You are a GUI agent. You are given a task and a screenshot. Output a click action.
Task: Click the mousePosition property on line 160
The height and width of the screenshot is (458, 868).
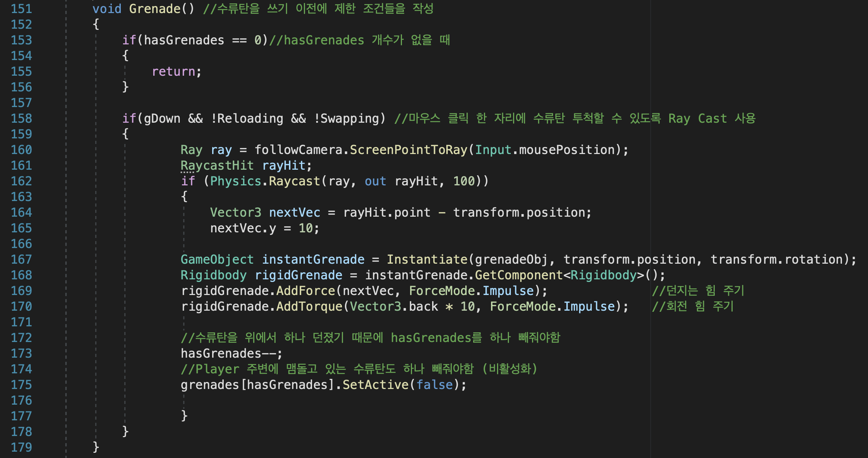567,150
